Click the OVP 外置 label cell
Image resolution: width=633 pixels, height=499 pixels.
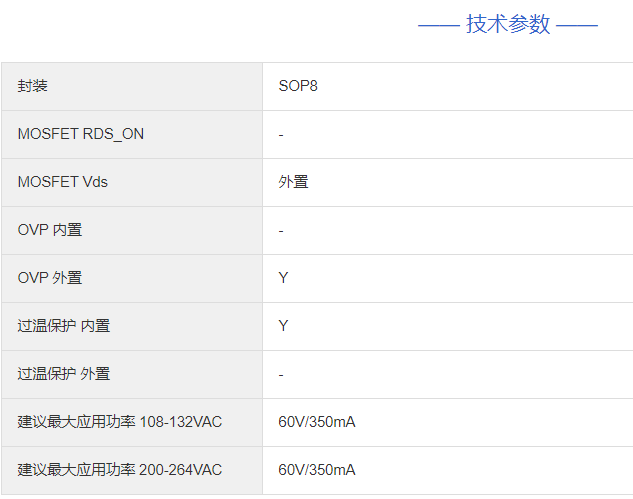pos(50,278)
